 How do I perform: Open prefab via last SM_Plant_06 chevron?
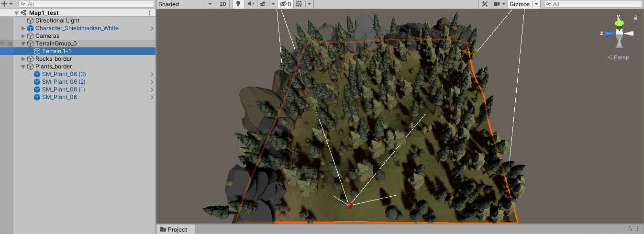[x=152, y=97]
